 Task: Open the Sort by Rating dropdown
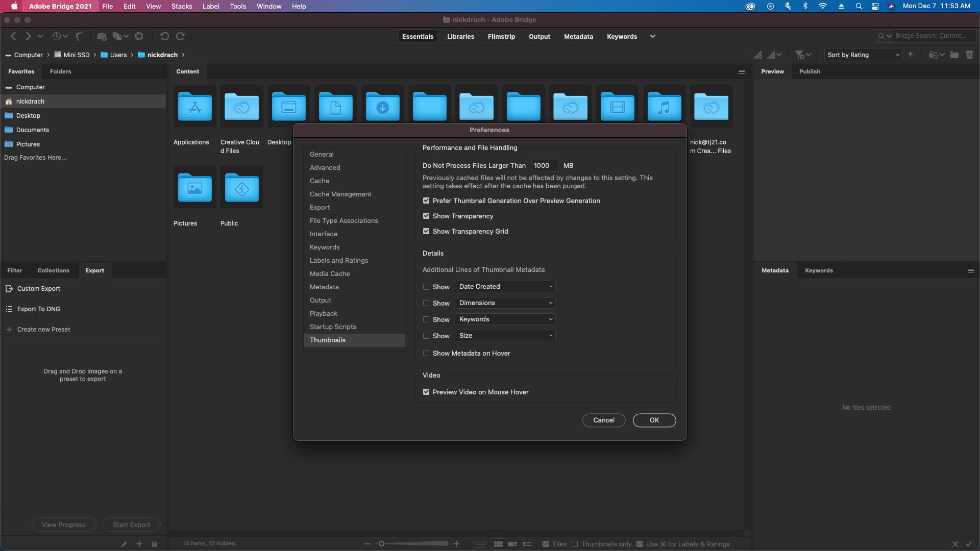(x=863, y=55)
